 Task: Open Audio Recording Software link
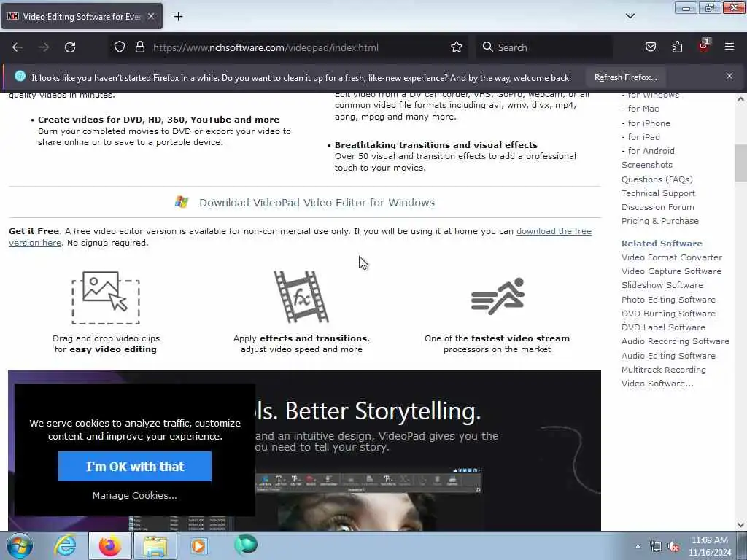675,341
